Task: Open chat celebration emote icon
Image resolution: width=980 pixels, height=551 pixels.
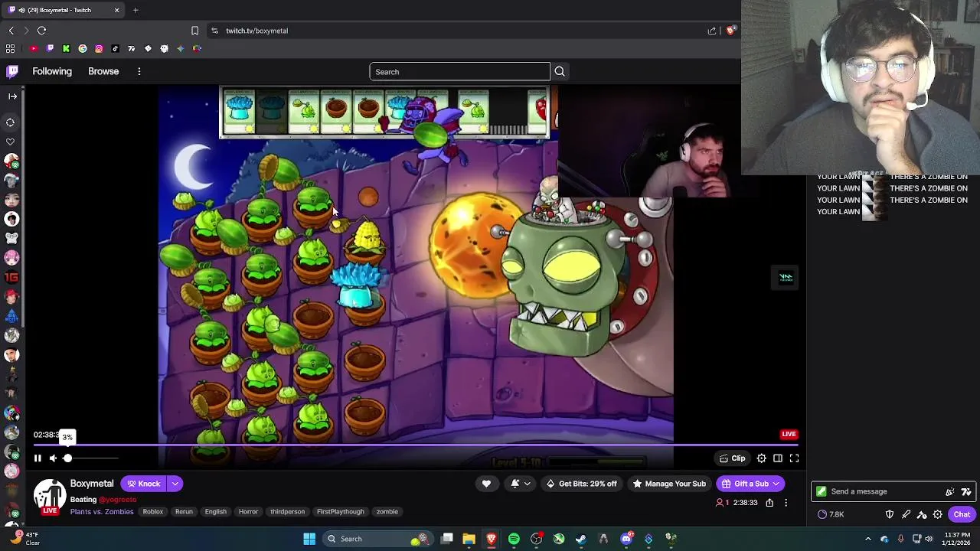Action: tap(950, 491)
